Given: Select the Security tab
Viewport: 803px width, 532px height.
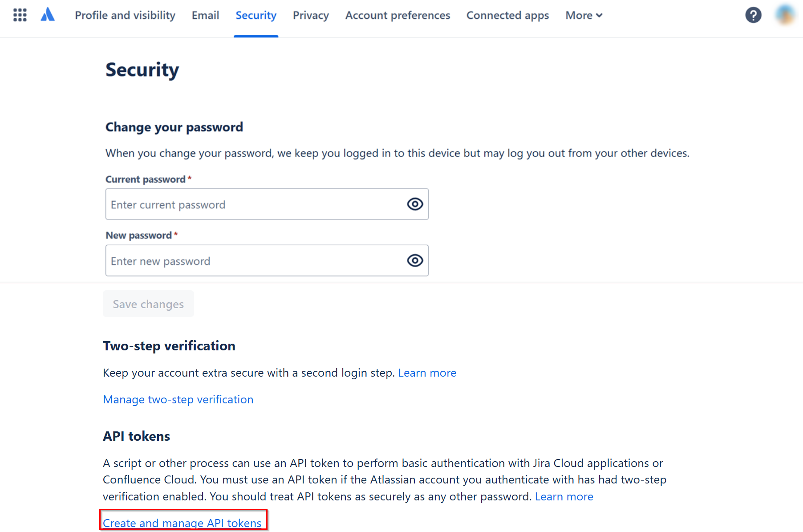Looking at the screenshot, I should pos(255,15).
